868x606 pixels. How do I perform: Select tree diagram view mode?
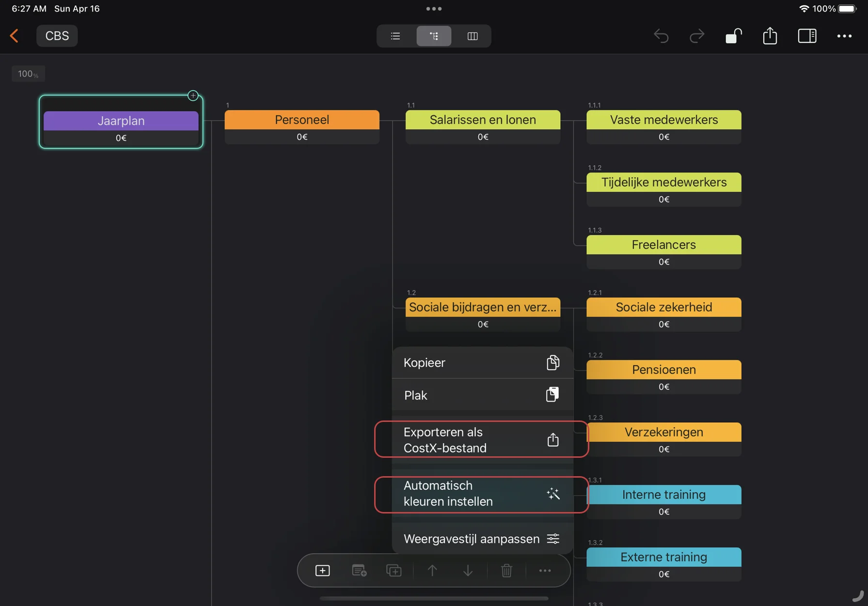point(434,36)
